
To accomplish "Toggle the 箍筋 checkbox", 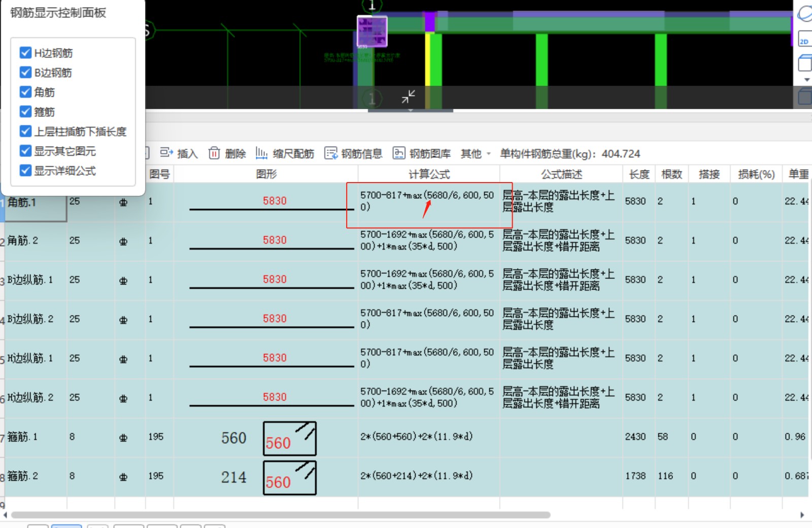I will [25, 112].
